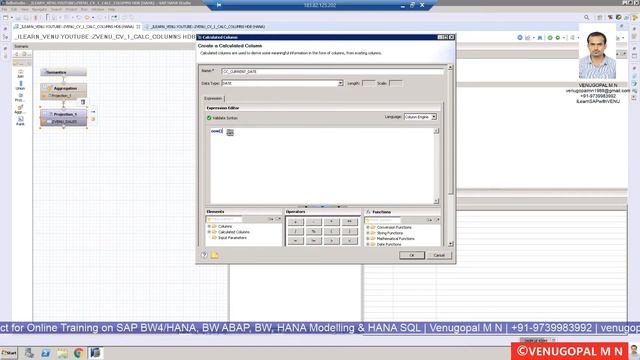Viewport: 640px width, 360px height.
Task: Expand String Functions folder
Action: tap(368, 233)
